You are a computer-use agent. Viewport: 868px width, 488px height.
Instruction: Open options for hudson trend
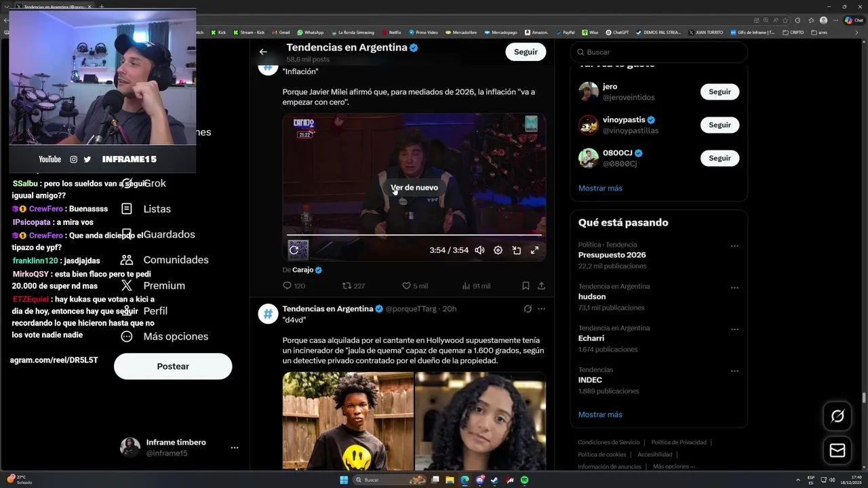tap(734, 287)
